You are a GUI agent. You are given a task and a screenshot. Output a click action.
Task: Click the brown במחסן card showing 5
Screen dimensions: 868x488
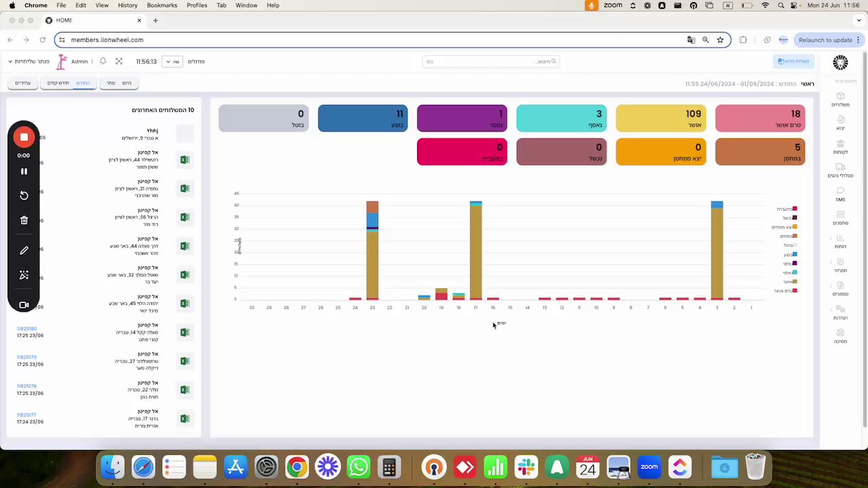pos(760,152)
